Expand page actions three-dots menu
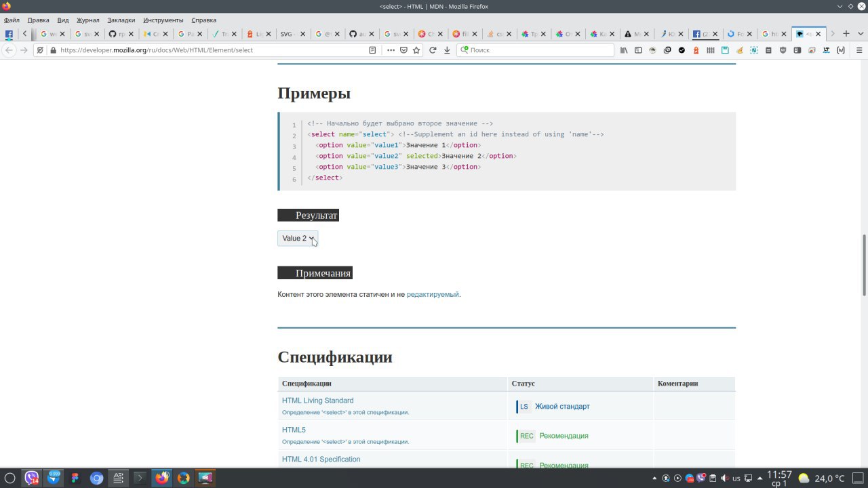This screenshot has height=488, width=868. click(x=391, y=50)
